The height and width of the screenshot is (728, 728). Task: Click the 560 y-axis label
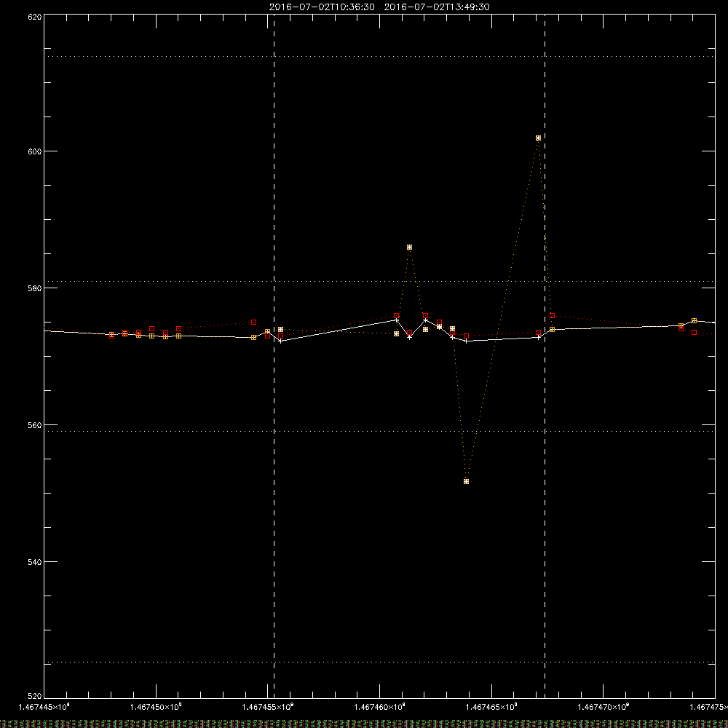(35, 425)
